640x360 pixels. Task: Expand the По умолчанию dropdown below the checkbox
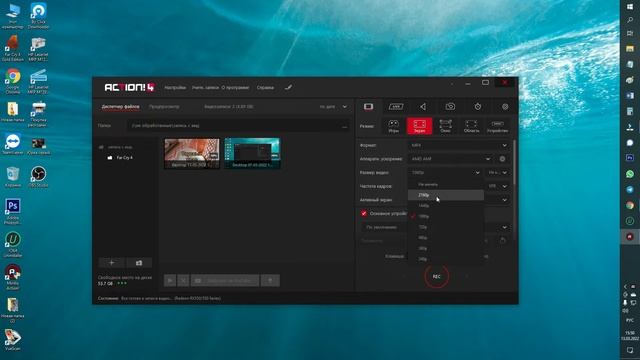(505, 227)
